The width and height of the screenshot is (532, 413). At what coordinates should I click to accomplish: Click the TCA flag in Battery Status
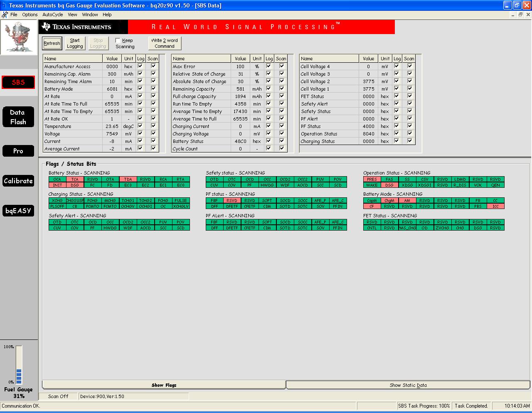click(x=75, y=179)
